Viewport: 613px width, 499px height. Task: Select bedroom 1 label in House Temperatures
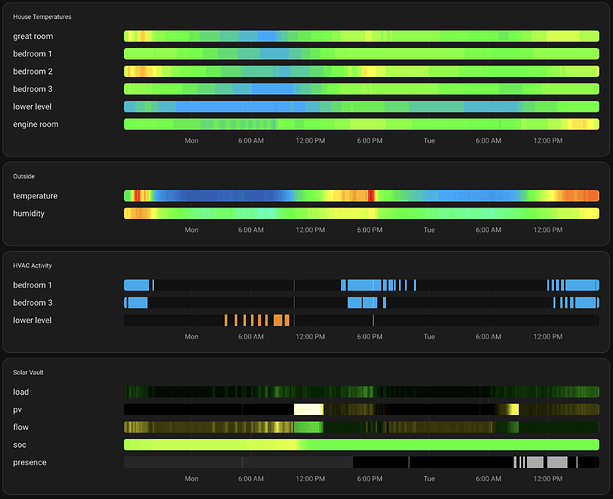click(x=32, y=54)
